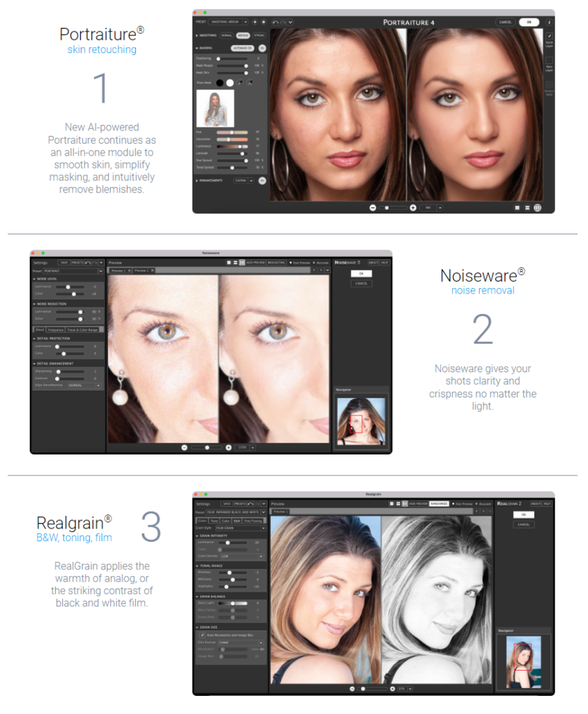The height and width of the screenshot is (714, 588).
Task: Select Accurate radio in Realgrain
Action: [x=476, y=503]
